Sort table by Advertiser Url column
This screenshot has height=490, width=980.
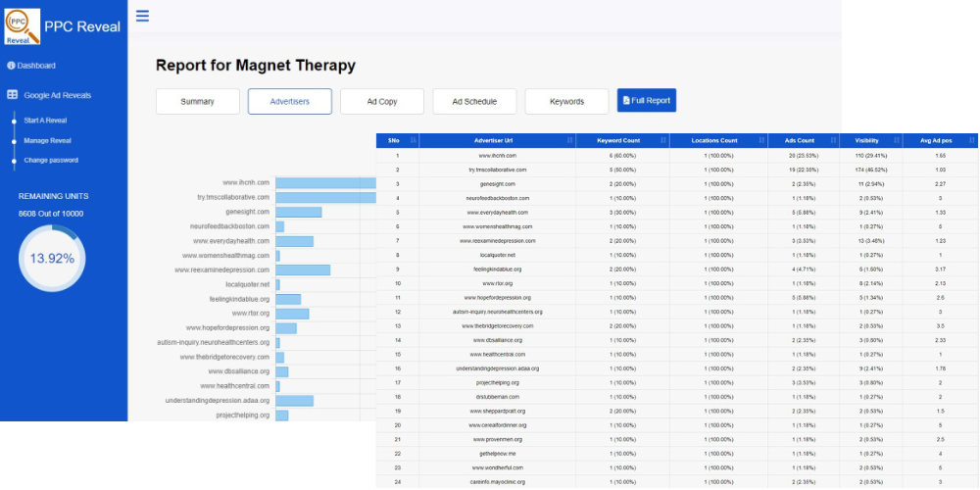click(503, 141)
